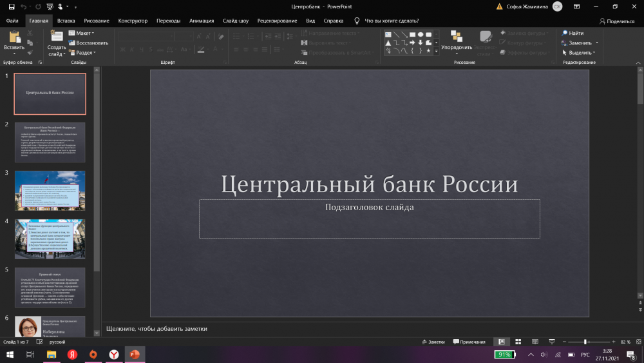This screenshot has width=644, height=363.
Task: Click the Reset (Восстановить) slide button
Action: pos(89,43)
